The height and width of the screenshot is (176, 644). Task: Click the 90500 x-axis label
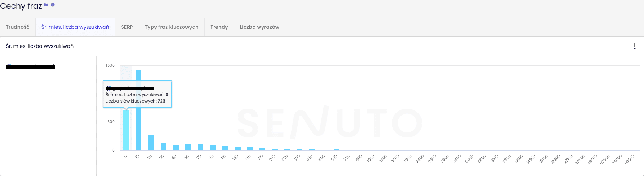pos(629,159)
